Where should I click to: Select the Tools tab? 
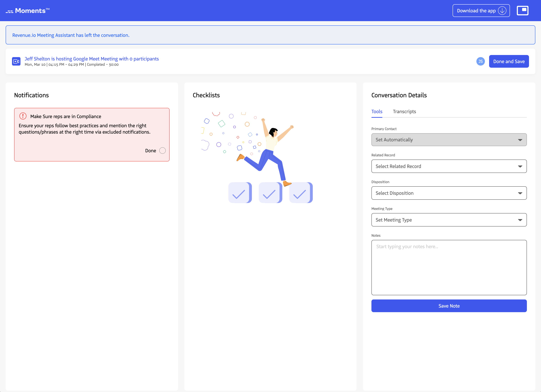(377, 112)
